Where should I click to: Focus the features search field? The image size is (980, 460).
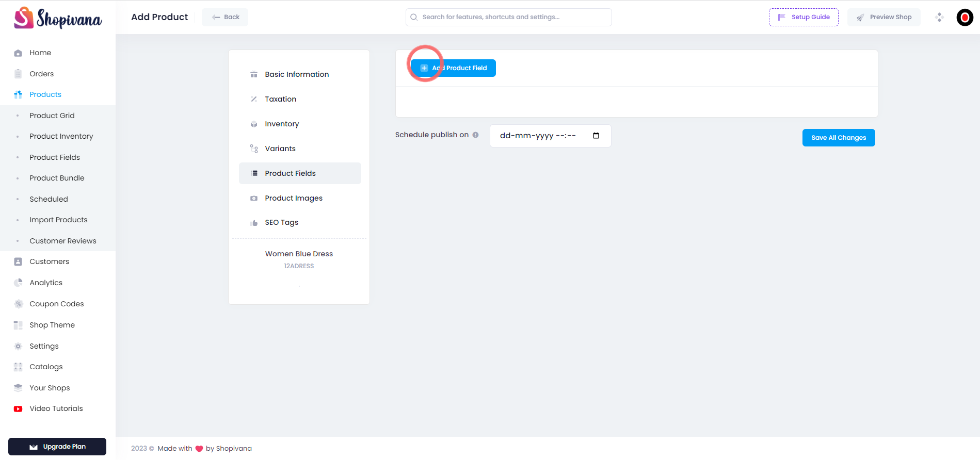click(x=508, y=17)
